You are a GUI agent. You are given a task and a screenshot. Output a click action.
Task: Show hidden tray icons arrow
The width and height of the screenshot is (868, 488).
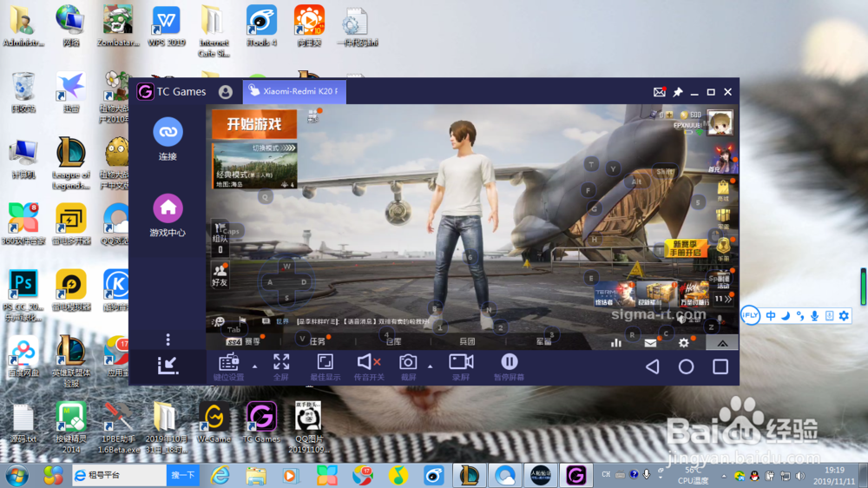click(724, 476)
